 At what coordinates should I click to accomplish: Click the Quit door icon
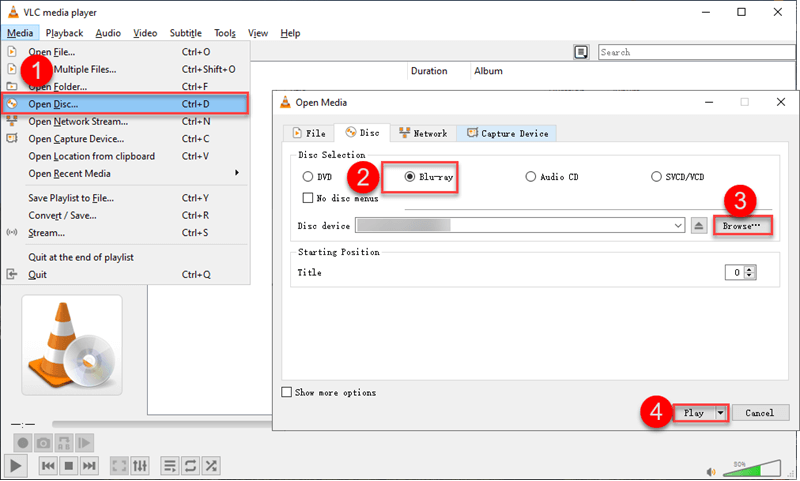[x=12, y=274]
